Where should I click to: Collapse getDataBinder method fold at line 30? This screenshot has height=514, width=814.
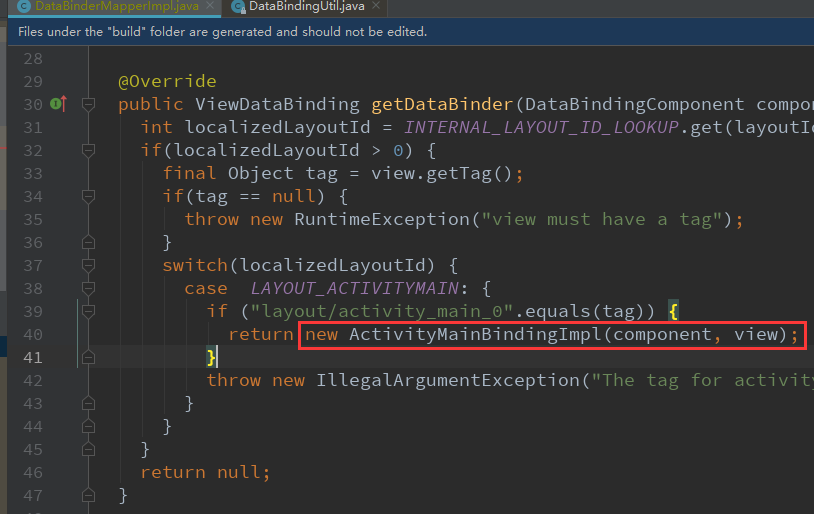point(88,104)
